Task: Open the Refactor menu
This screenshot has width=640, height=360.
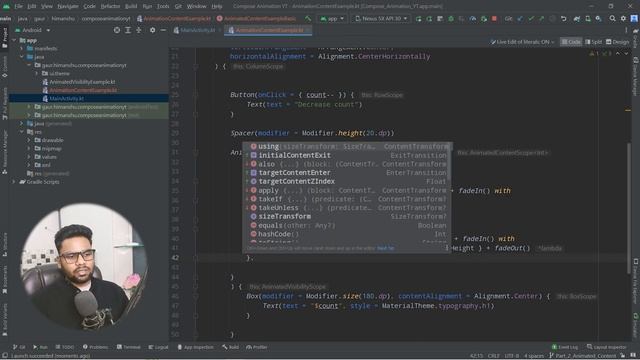Action: click(x=110, y=6)
